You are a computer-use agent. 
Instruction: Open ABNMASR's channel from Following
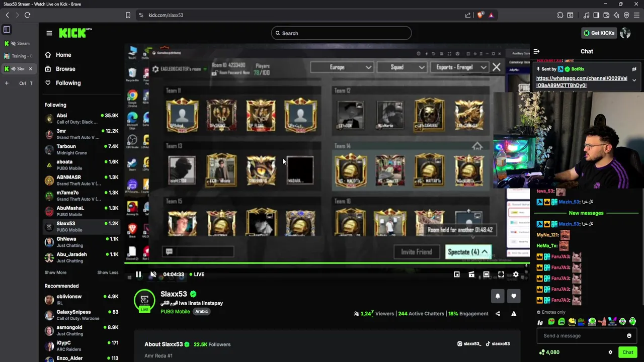[x=81, y=180]
